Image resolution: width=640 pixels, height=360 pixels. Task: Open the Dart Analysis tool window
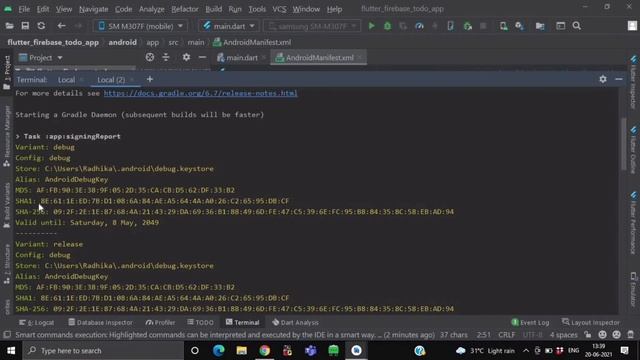pyautogui.click(x=295, y=322)
